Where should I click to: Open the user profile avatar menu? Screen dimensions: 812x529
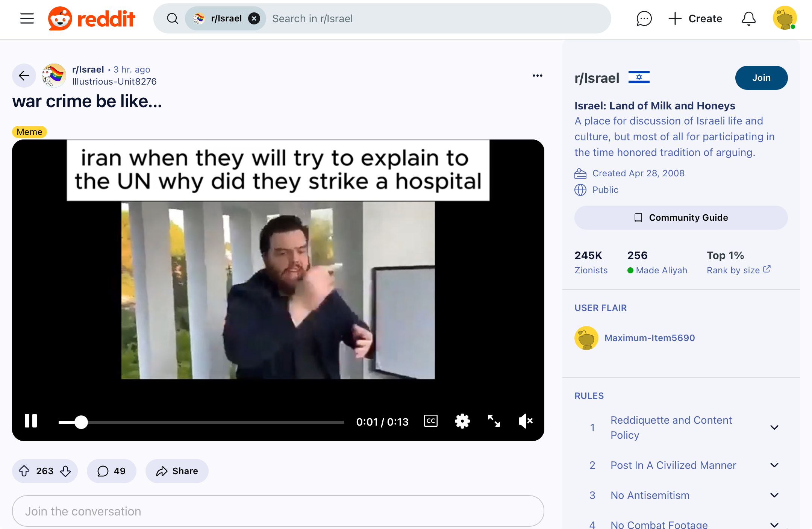click(785, 18)
